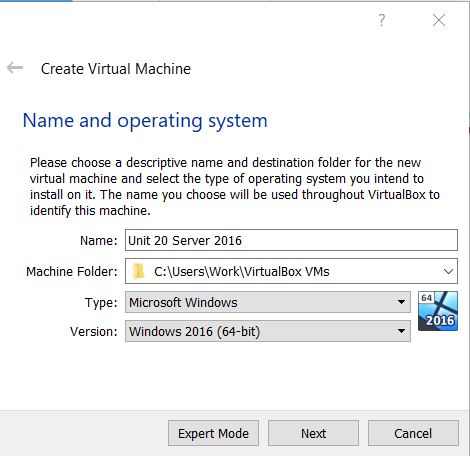Click the Name and operating system heading
The width and height of the screenshot is (470, 456).
coord(145,121)
